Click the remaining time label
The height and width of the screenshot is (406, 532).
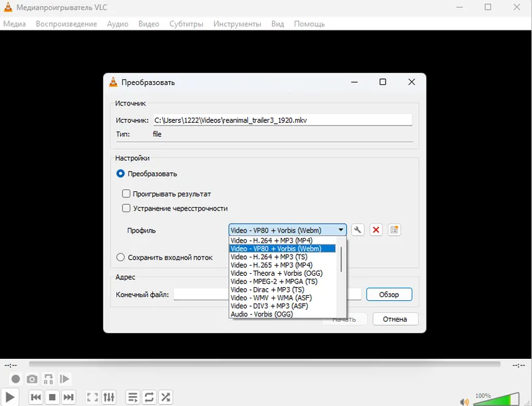click(x=519, y=365)
